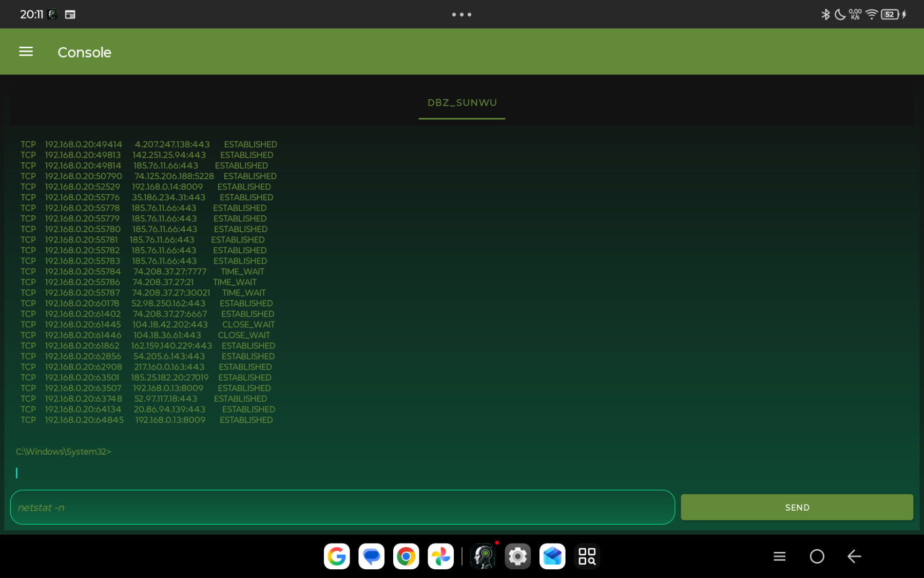Open the blue envelope mail app
The image size is (924, 578).
click(552, 556)
